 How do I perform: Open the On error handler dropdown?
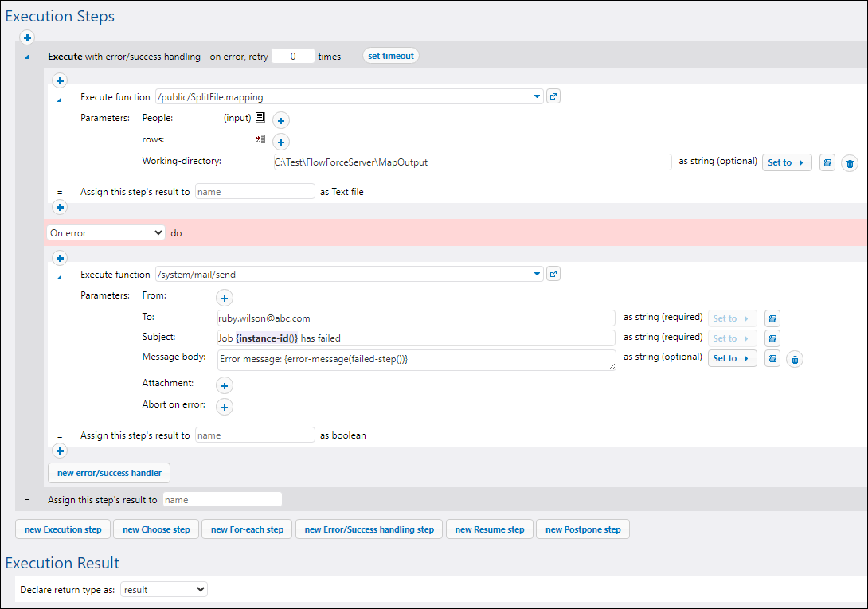click(x=106, y=233)
